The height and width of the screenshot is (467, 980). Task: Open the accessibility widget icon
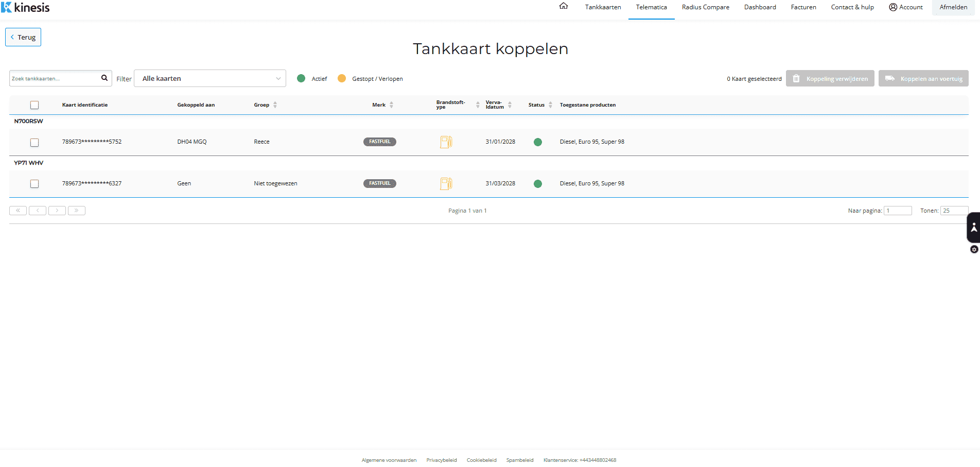[973, 227]
